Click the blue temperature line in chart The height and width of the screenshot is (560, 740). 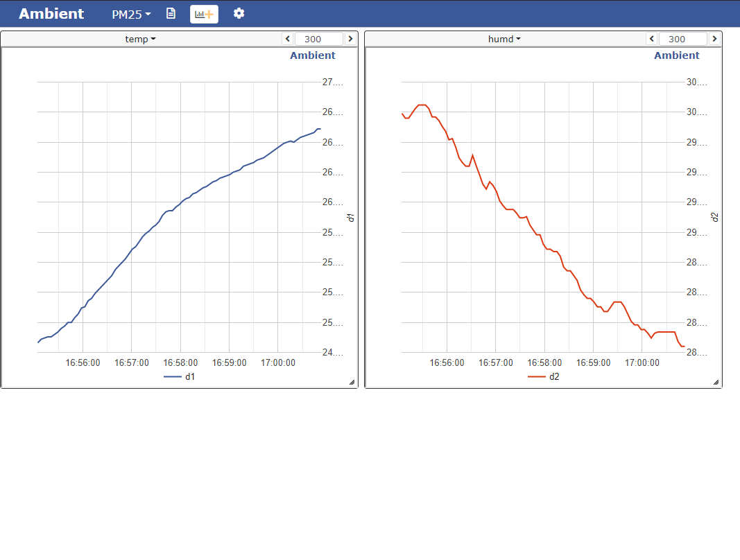click(180, 200)
